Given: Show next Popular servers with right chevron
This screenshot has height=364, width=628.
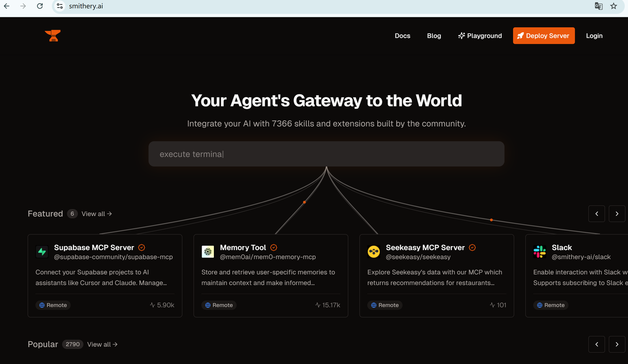Looking at the screenshot, I should (x=617, y=344).
